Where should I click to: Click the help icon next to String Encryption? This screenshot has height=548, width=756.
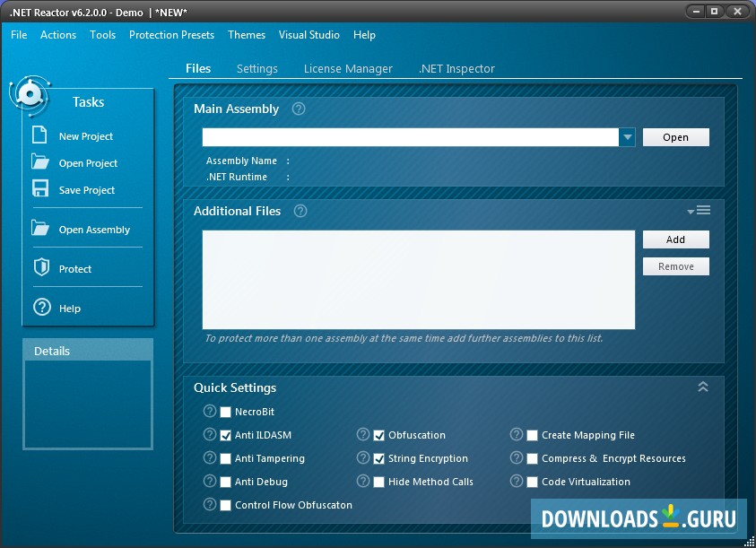(363, 457)
